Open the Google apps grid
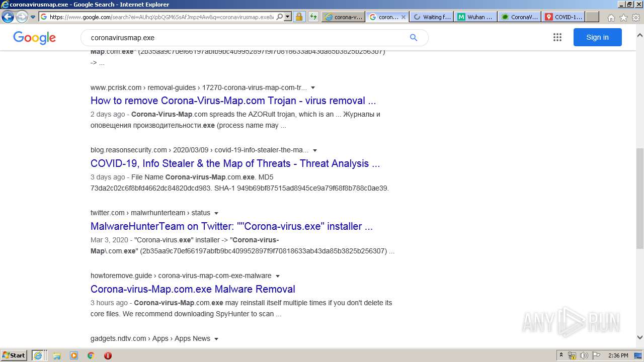Screen dimensions: 644x362 coord(557,37)
